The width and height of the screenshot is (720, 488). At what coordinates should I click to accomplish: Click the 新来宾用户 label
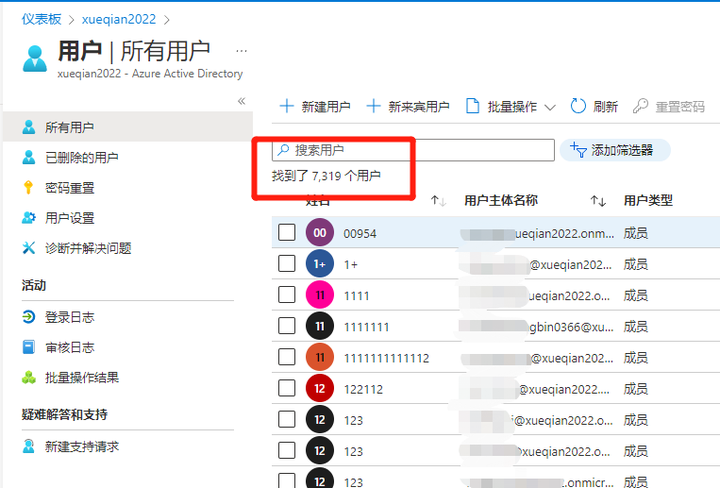(x=419, y=107)
